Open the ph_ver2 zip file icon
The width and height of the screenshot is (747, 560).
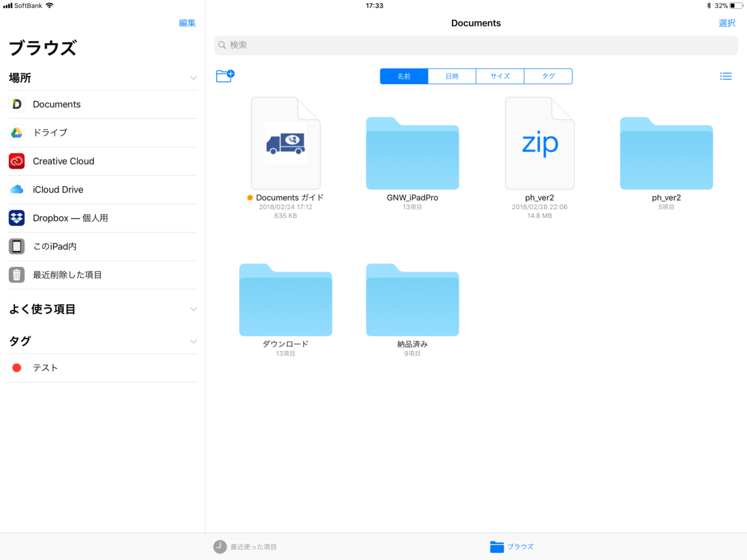[x=540, y=143]
